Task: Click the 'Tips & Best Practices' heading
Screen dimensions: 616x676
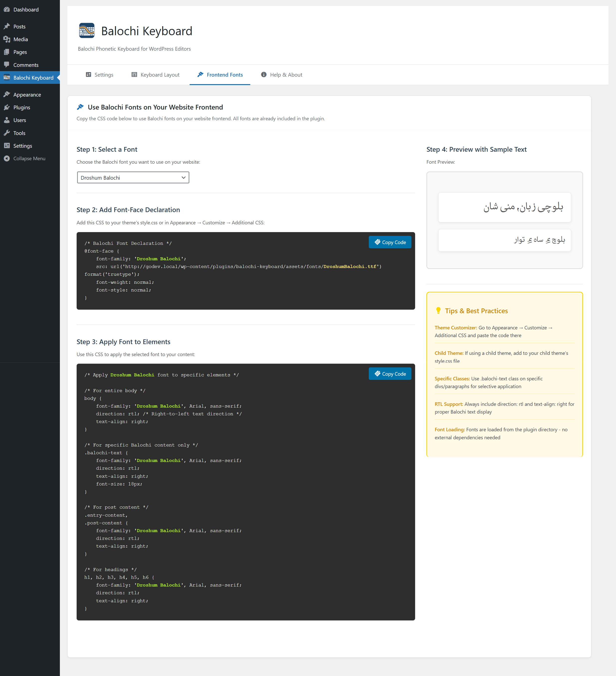Action: (477, 310)
